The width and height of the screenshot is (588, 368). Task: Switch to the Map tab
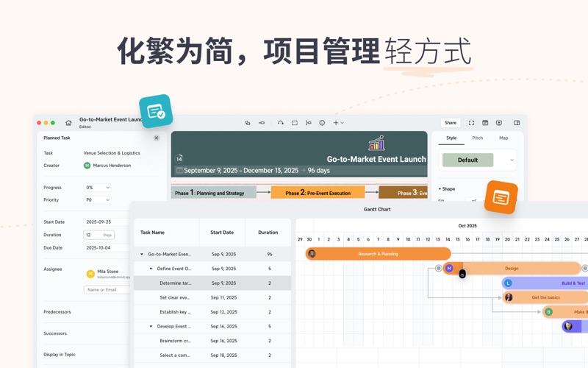click(503, 138)
